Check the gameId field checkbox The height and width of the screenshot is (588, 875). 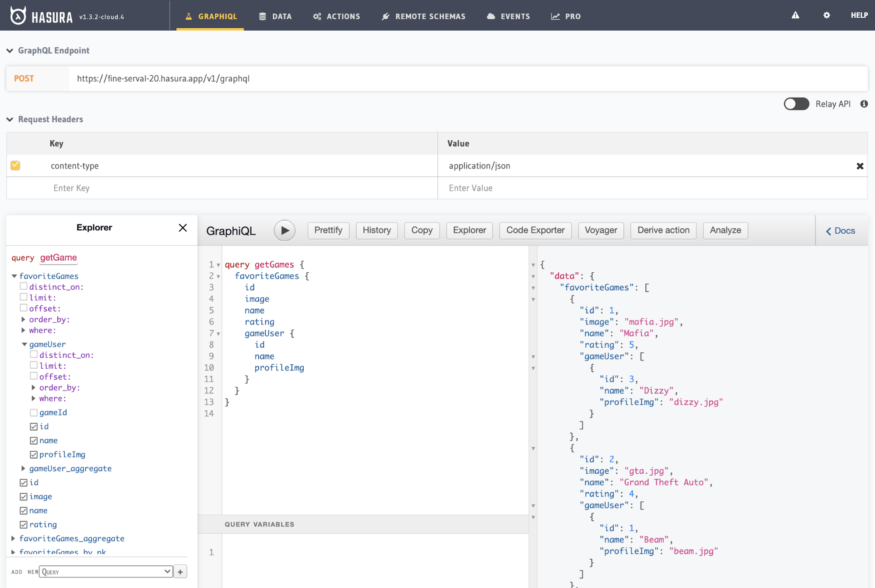tap(34, 412)
